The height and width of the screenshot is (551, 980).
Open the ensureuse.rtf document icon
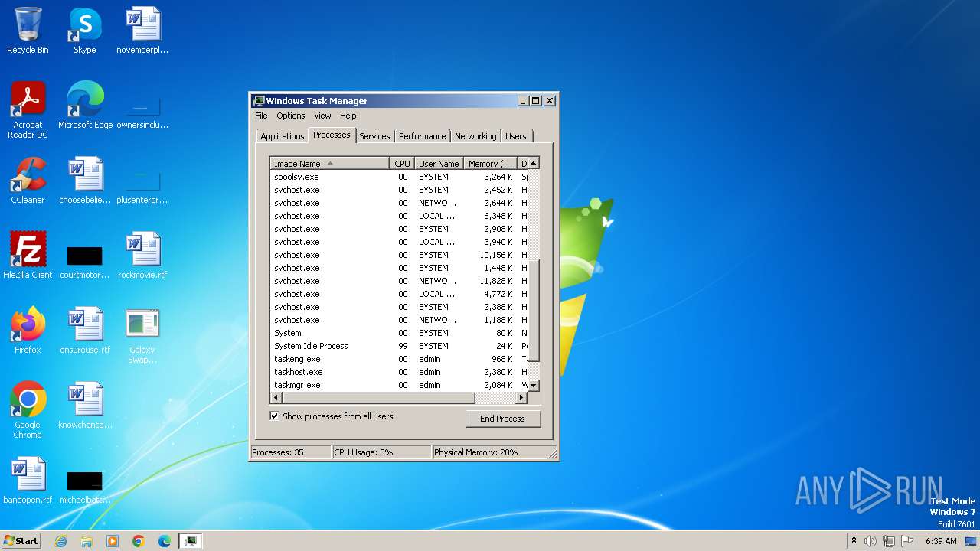coord(85,331)
